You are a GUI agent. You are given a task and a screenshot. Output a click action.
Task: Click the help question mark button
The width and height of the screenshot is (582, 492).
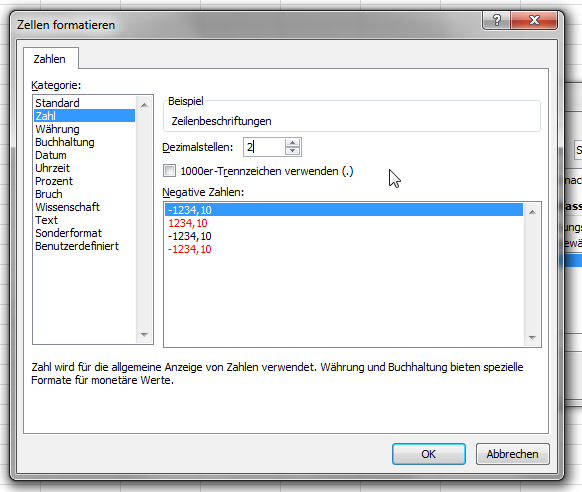click(496, 20)
